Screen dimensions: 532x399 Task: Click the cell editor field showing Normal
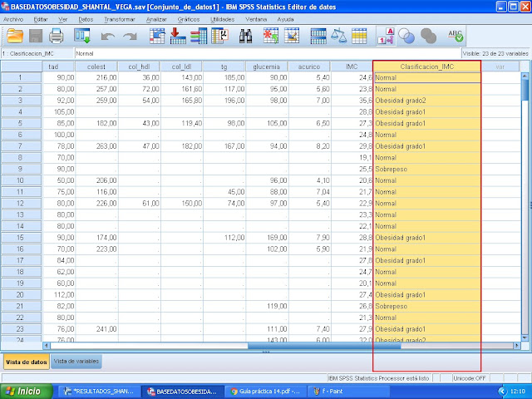coord(267,53)
